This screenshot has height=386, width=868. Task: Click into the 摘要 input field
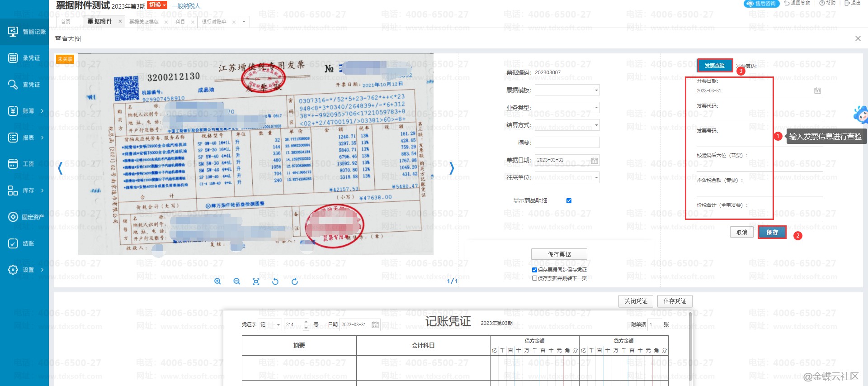coord(567,143)
